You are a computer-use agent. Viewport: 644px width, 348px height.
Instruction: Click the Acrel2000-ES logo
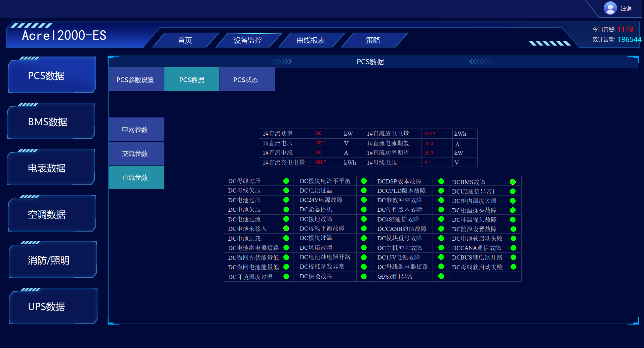(64, 35)
